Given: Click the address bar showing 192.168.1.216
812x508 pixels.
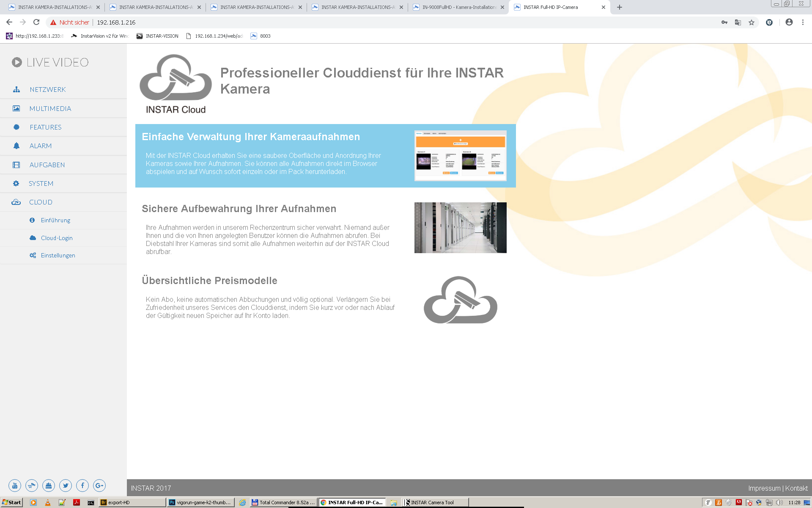Looking at the screenshot, I should click(116, 22).
